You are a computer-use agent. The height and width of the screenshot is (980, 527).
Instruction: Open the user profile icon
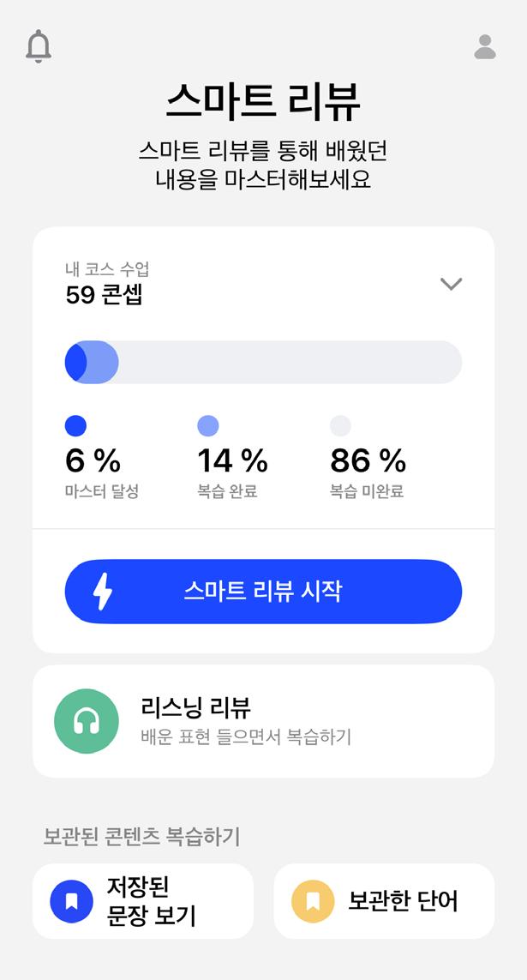tap(485, 47)
